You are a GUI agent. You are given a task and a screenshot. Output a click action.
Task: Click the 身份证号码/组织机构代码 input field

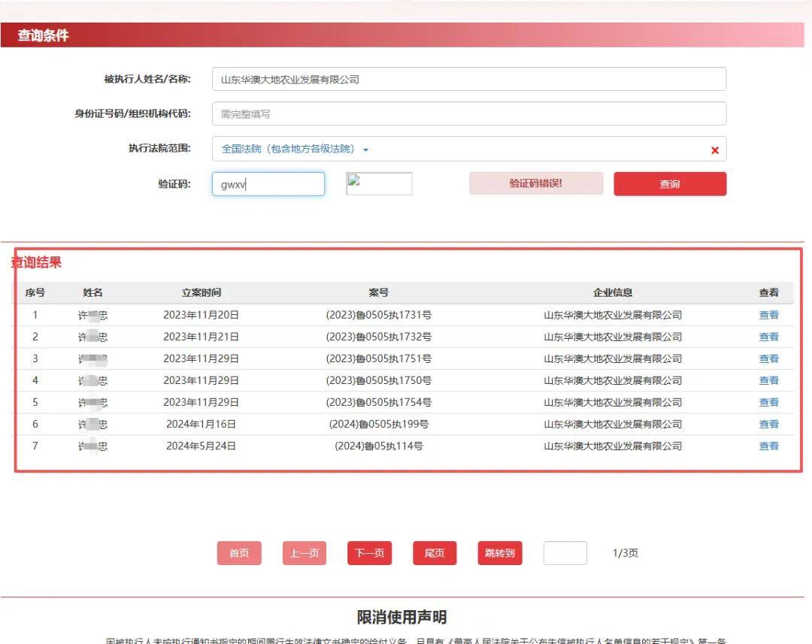click(x=468, y=113)
